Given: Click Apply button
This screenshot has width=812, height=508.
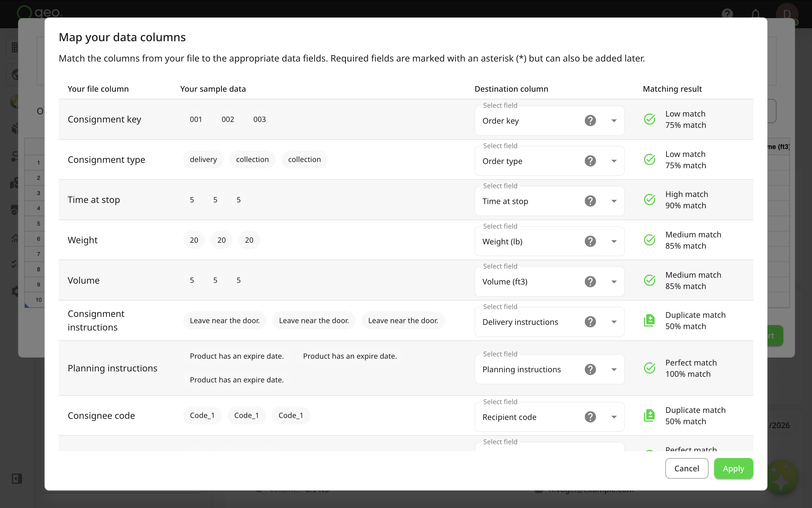Looking at the screenshot, I should coord(734,468).
